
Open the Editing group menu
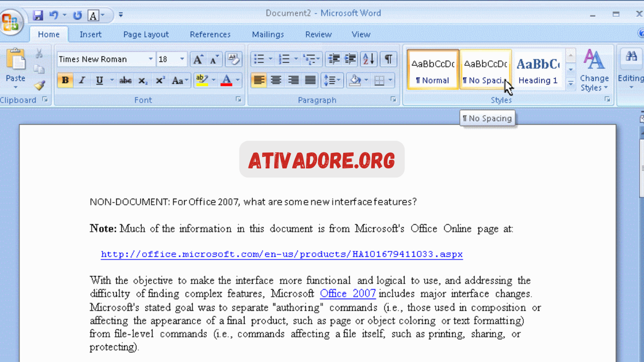pyautogui.click(x=631, y=70)
